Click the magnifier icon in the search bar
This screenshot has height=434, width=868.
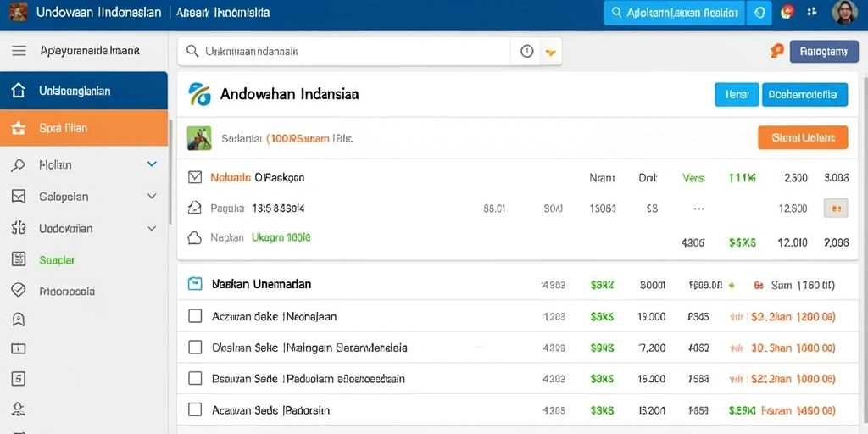pos(192,52)
